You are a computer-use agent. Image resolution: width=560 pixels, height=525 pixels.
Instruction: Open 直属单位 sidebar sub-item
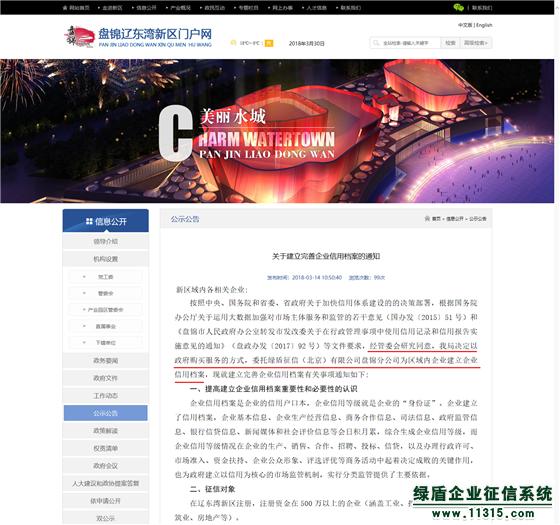tap(106, 326)
